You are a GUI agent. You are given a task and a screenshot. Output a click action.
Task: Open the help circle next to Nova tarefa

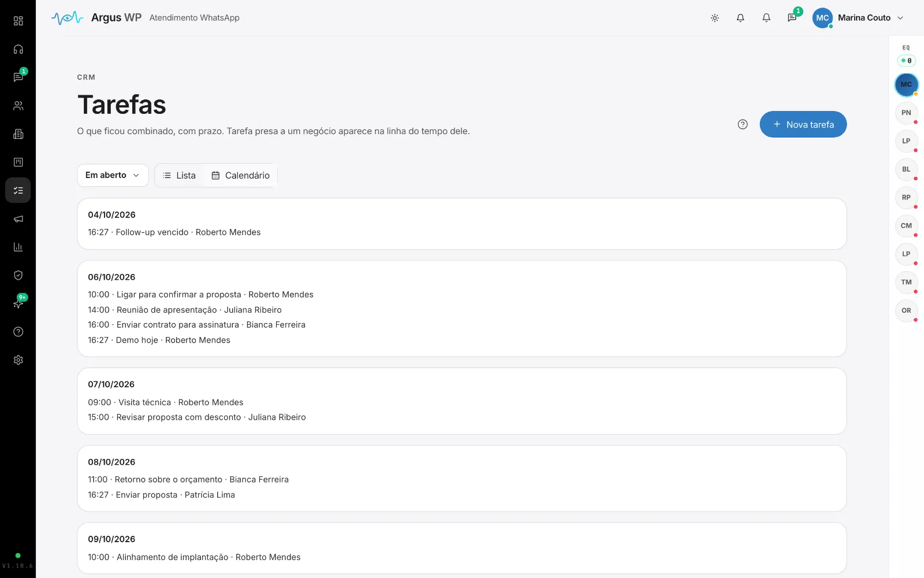click(743, 124)
